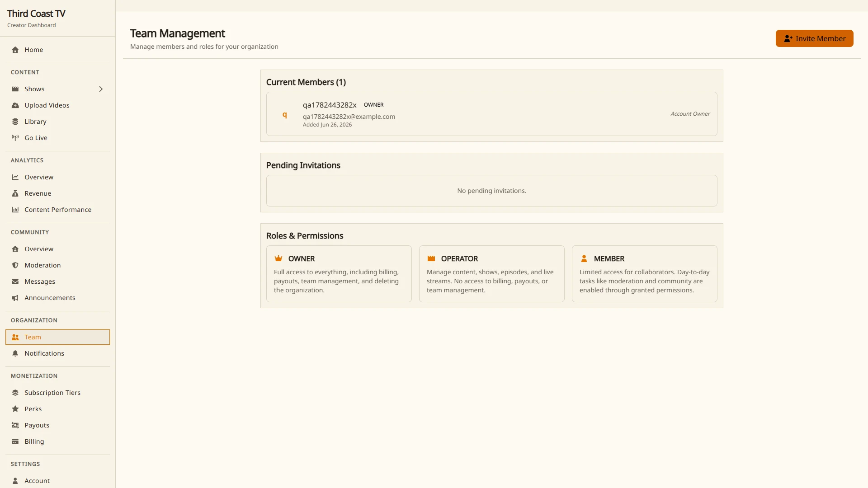868x488 pixels.
Task: Open Subscription Tiers page
Action: pyautogui.click(x=57, y=393)
